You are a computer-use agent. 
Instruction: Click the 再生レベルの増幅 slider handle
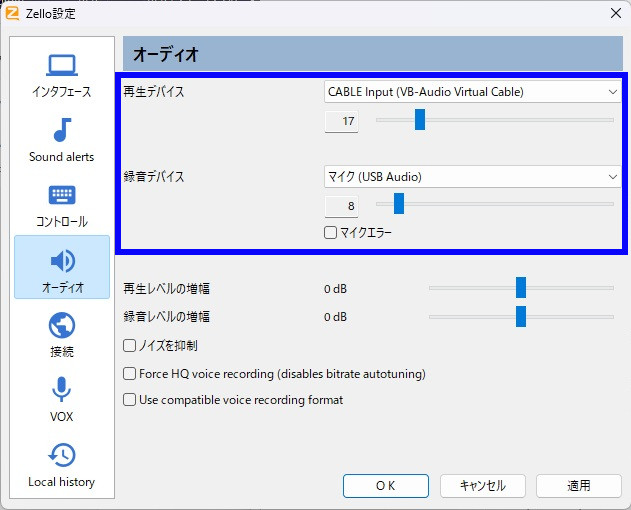pos(521,288)
